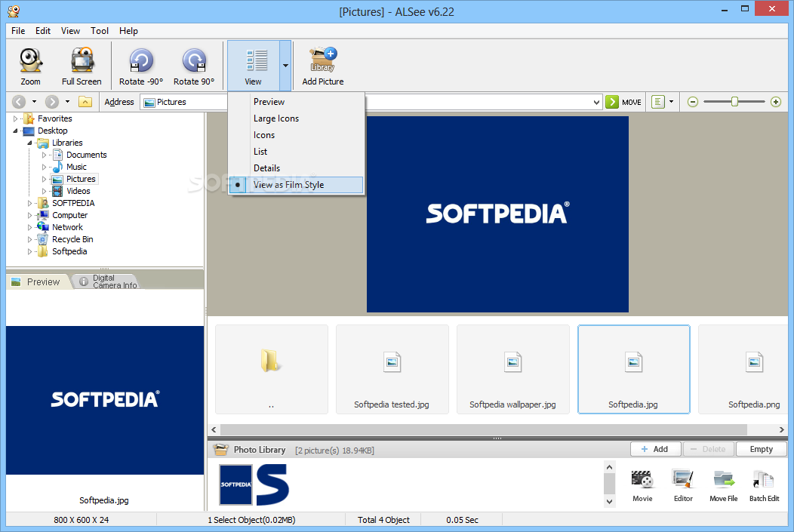Increase thumbnail size with plus icon
Screen dimensions: 794x532
coord(775,102)
